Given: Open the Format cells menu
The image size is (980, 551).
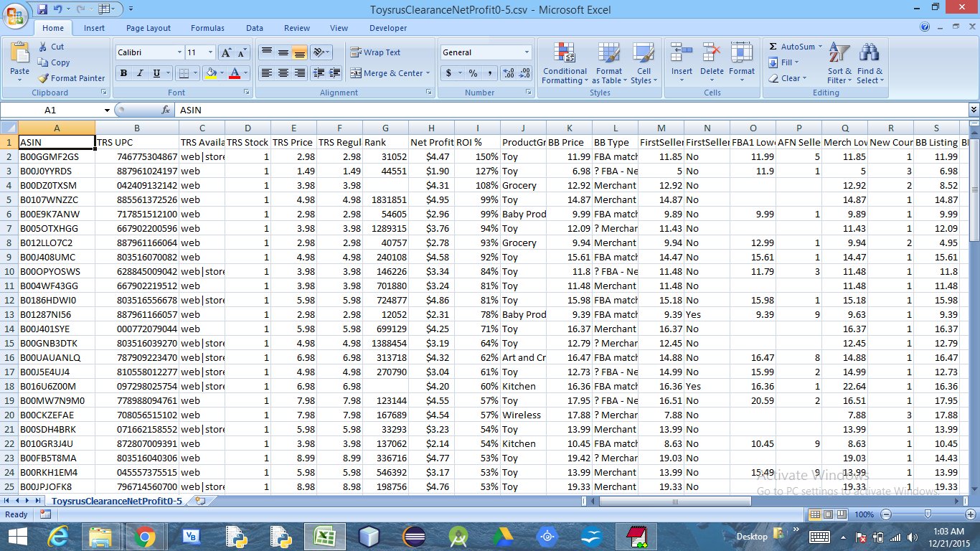Looking at the screenshot, I should tap(742, 63).
